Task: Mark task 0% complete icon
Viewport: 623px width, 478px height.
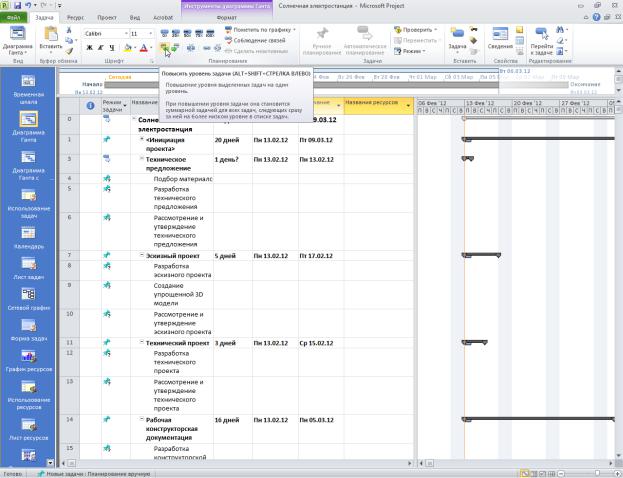Action: pos(164,33)
